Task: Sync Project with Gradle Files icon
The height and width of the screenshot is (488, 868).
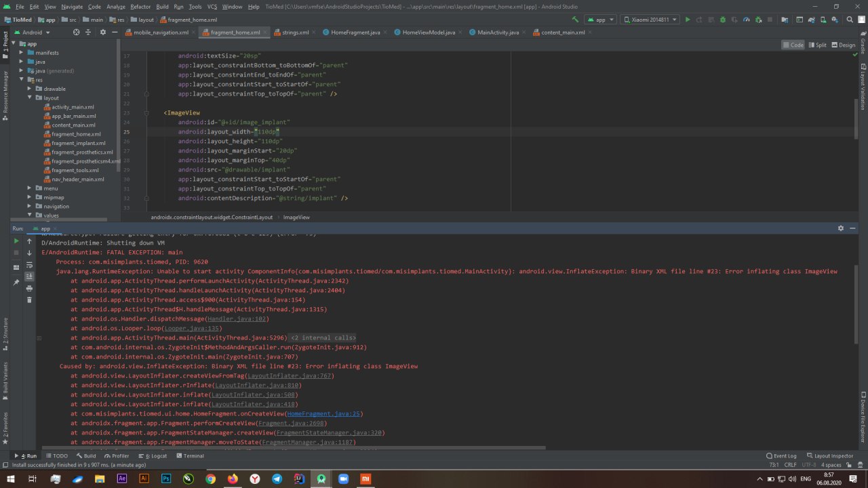Action: (811, 20)
